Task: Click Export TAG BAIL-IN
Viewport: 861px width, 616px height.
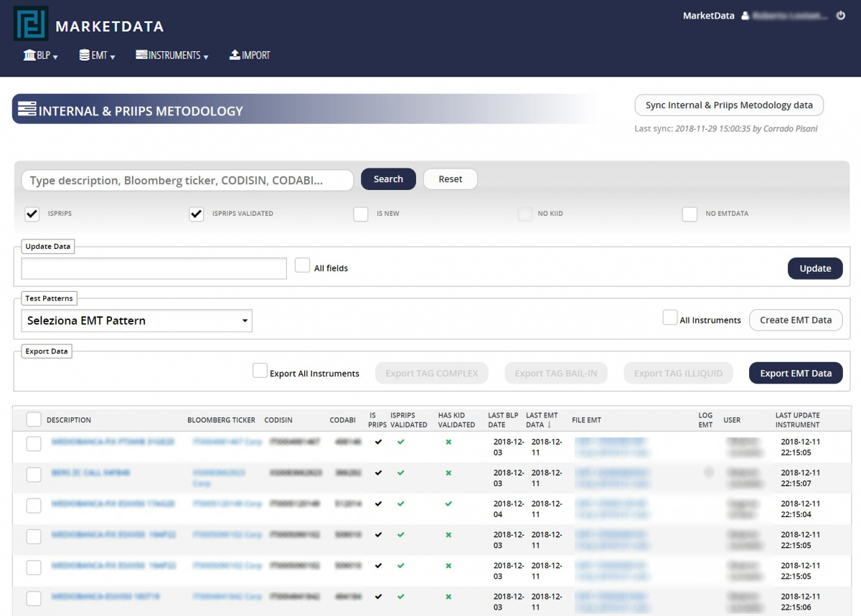Action: click(x=556, y=373)
